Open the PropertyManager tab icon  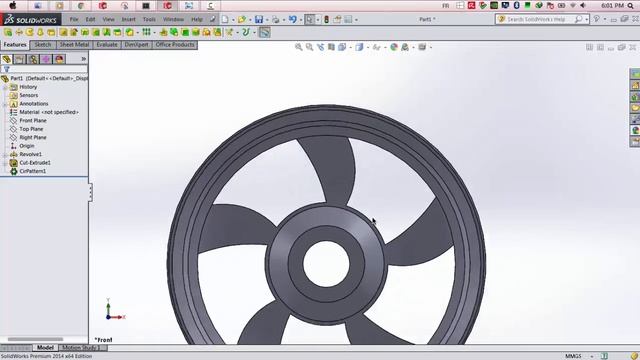click(x=19, y=59)
